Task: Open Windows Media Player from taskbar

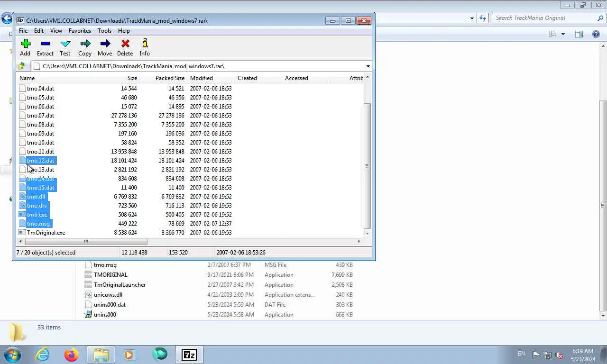Action: [129, 355]
